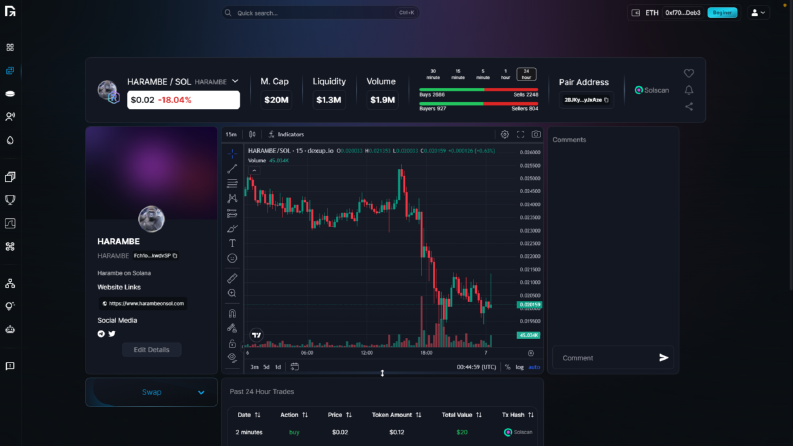Toggle log scale on chart
This screenshot has width=793, height=446.
coord(519,367)
